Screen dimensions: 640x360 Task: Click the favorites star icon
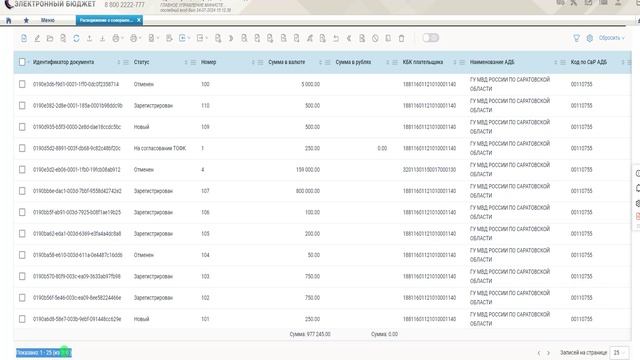click(x=26, y=20)
